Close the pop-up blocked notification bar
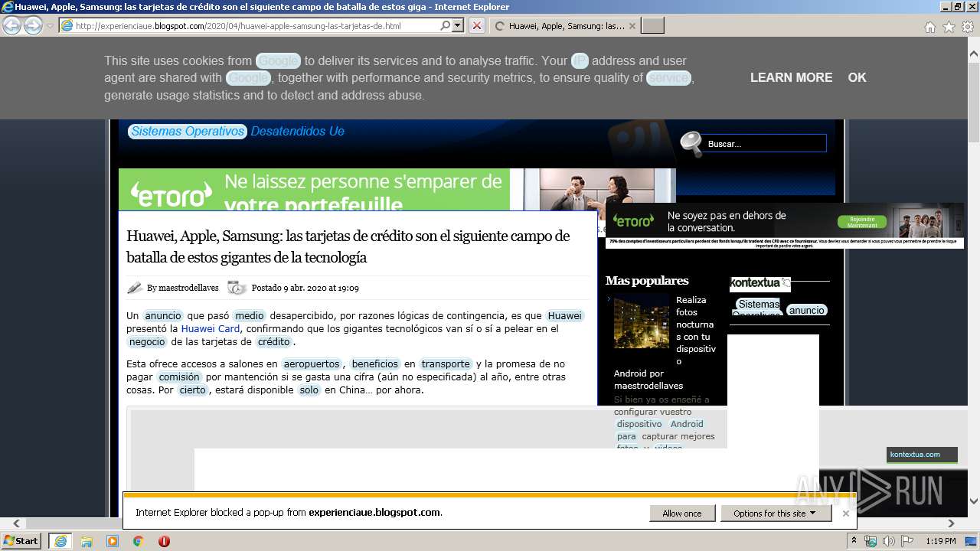The image size is (980, 551). tap(845, 514)
